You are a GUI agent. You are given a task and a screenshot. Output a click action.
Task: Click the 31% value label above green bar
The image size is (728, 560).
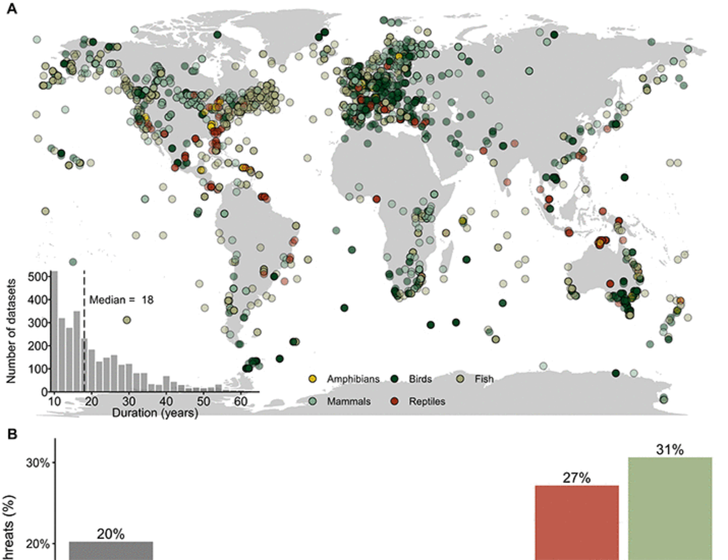click(669, 450)
